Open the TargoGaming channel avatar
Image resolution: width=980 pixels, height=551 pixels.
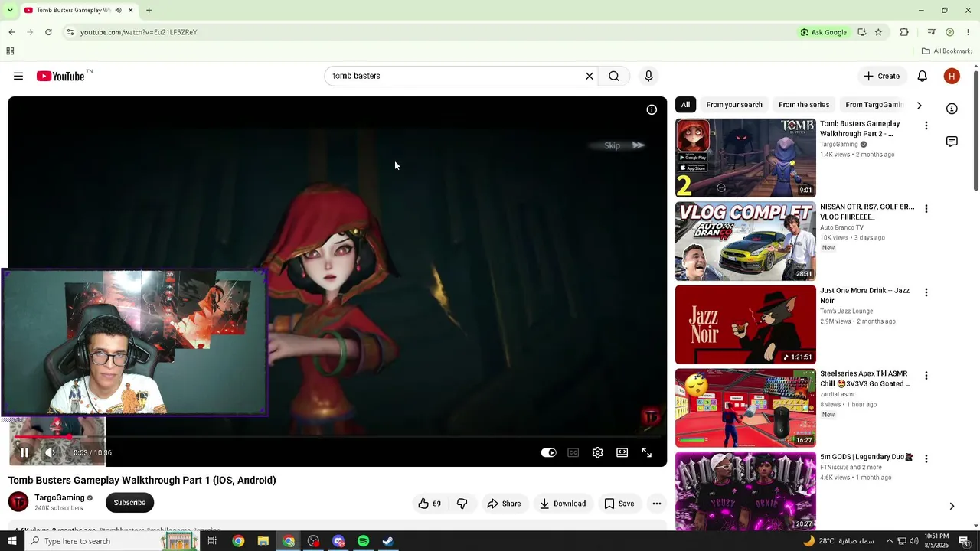[x=18, y=502]
